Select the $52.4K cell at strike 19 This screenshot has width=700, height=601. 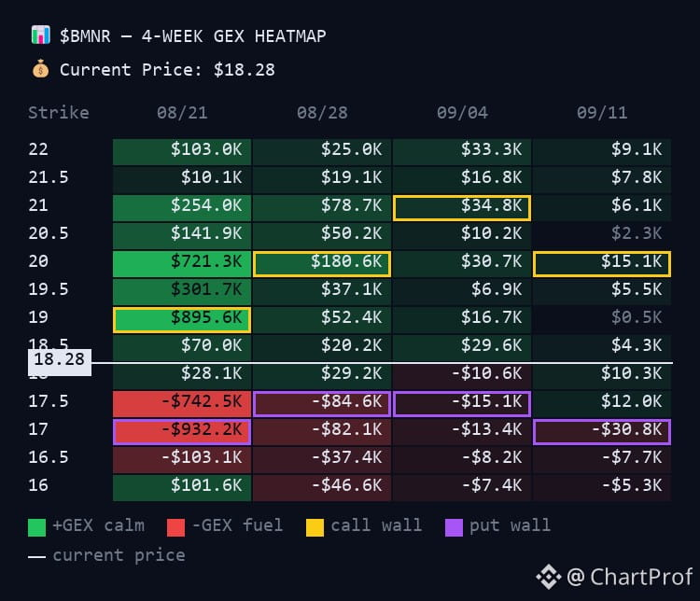point(322,320)
